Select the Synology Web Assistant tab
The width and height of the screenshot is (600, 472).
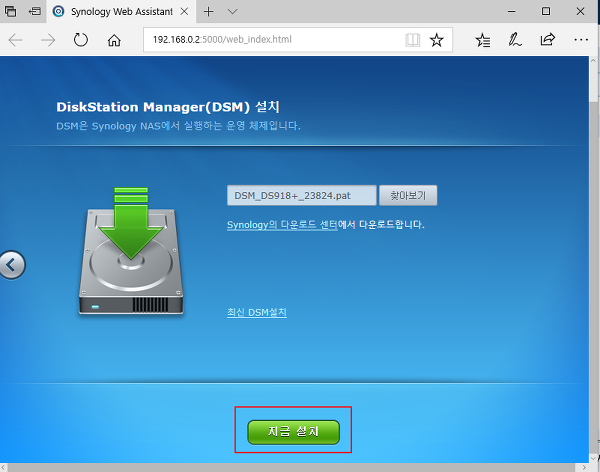tap(121, 11)
